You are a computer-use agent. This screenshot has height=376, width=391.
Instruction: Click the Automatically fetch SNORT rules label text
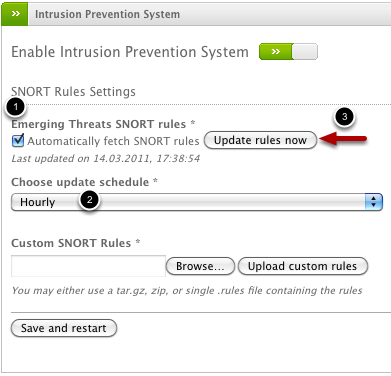click(113, 141)
